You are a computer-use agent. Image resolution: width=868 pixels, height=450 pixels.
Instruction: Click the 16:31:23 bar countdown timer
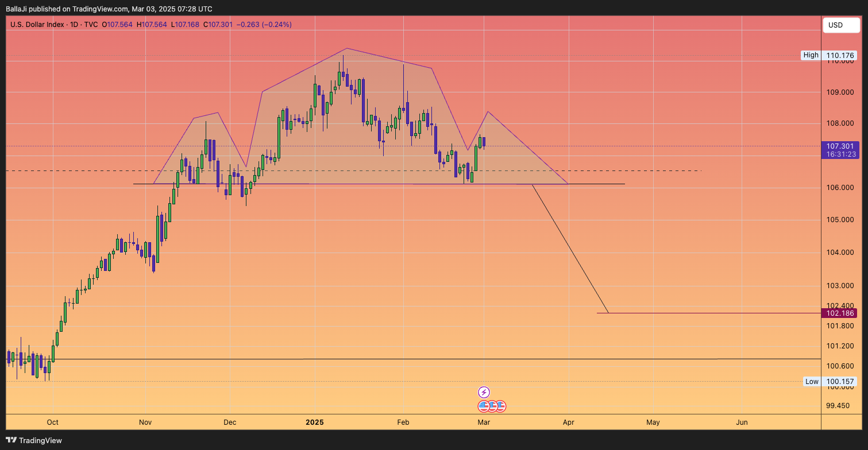point(840,154)
